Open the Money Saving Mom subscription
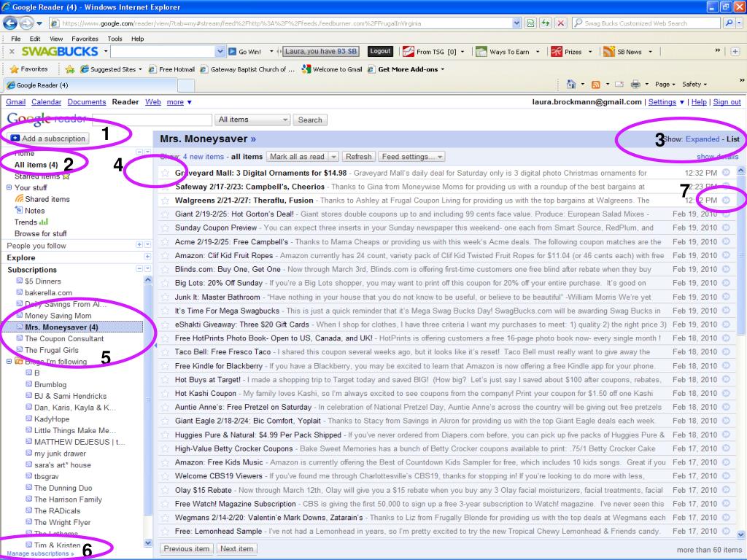Screen dimensions: 747x560 pyautogui.click(x=58, y=316)
